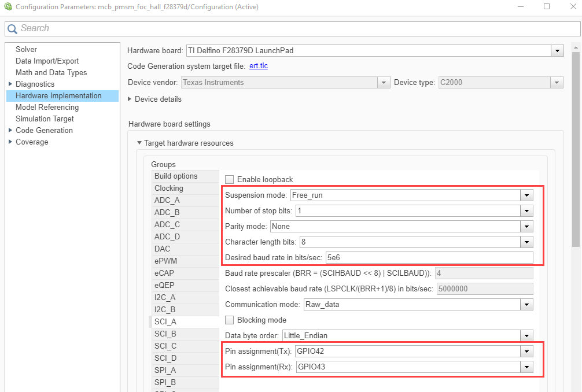Click the Simulink window title icon

tap(8, 7)
